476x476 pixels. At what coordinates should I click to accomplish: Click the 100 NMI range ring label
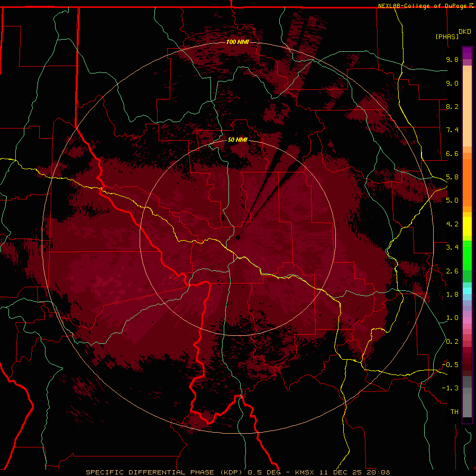(x=237, y=42)
